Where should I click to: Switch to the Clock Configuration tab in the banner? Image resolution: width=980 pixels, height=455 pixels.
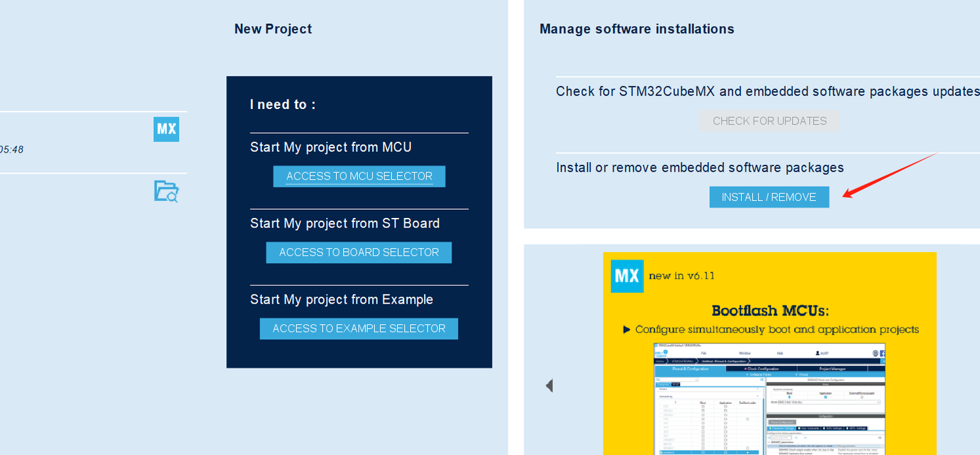762,368
